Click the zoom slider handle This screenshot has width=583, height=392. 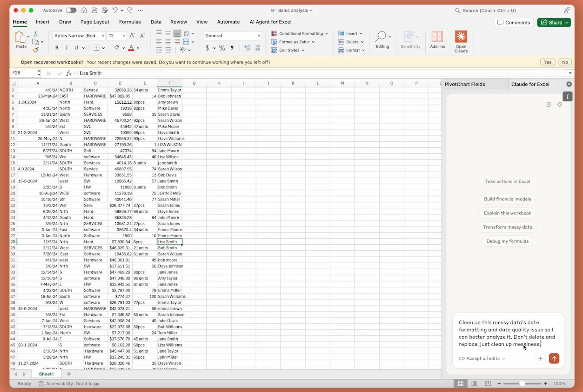click(x=522, y=383)
